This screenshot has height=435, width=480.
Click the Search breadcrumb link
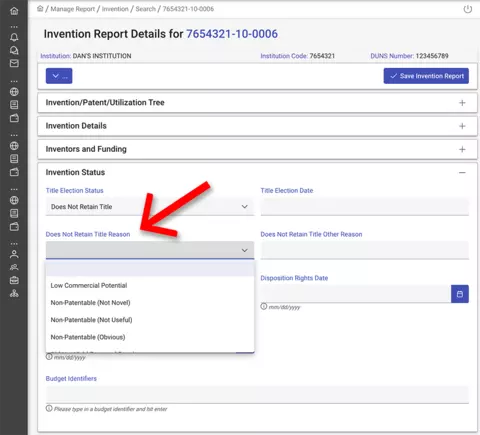pos(145,9)
